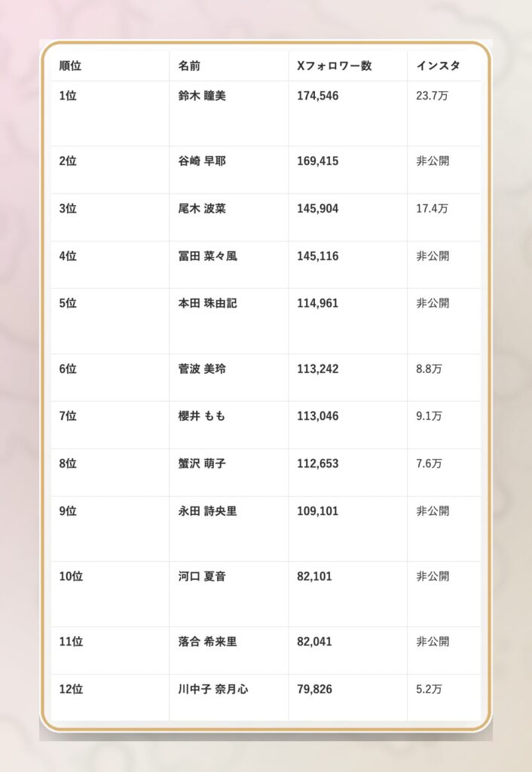Viewport: 532px width, 772px height.
Task: Select the name 谷崎 早耶
Action: tap(202, 161)
